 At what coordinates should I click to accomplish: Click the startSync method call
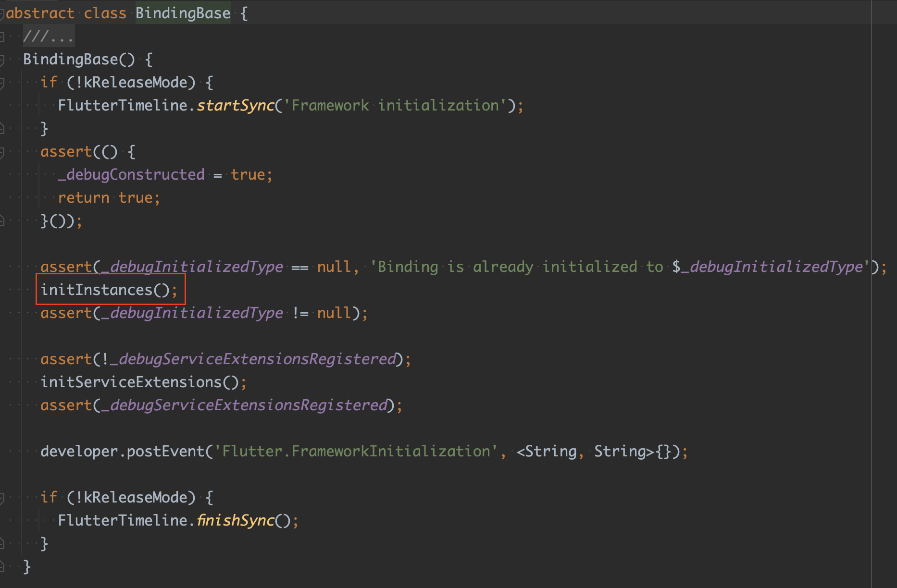tap(236, 106)
